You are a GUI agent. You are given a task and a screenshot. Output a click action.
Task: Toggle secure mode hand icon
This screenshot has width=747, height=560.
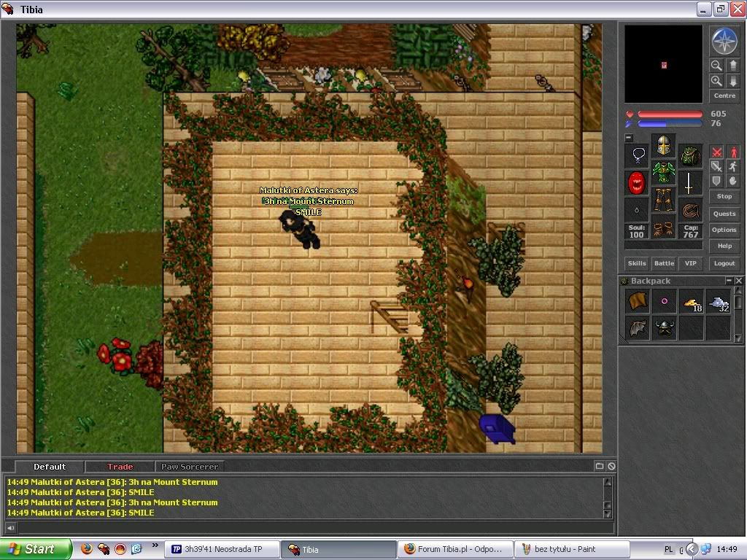coord(733,181)
